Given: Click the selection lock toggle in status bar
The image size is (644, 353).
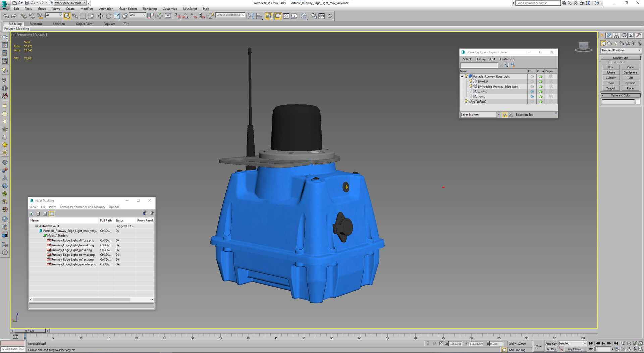Looking at the screenshot, I should pyautogui.click(x=434, y=344).
